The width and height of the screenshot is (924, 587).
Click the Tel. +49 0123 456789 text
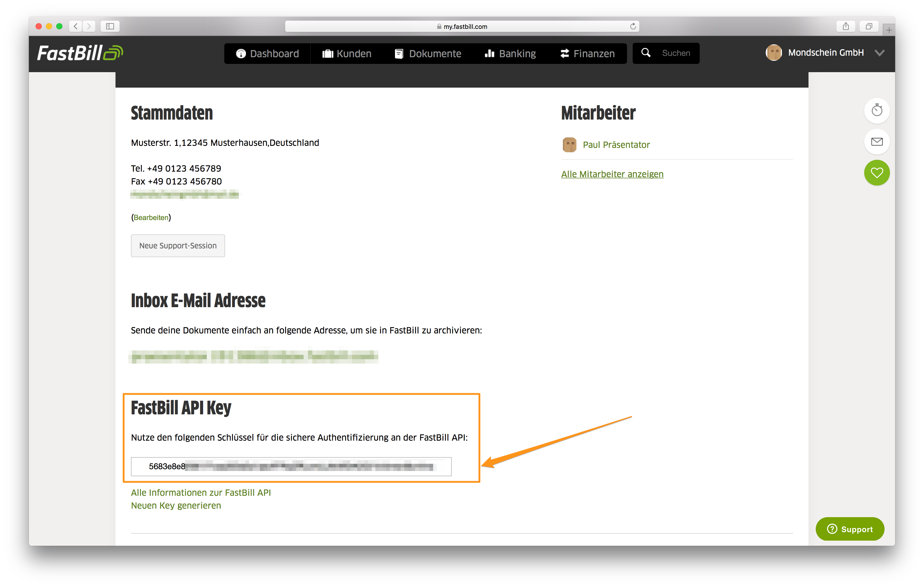[x=176, y=168]
